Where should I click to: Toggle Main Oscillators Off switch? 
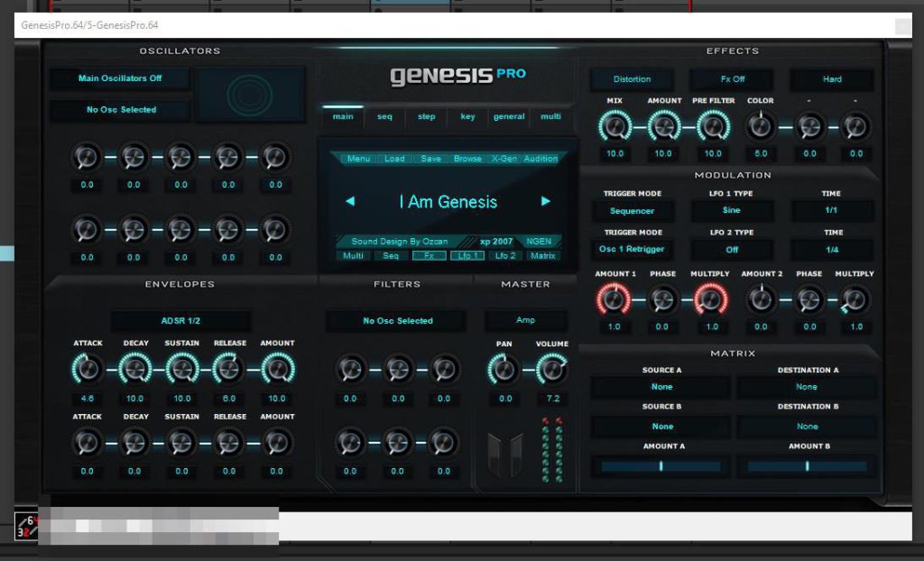[120, 78]
